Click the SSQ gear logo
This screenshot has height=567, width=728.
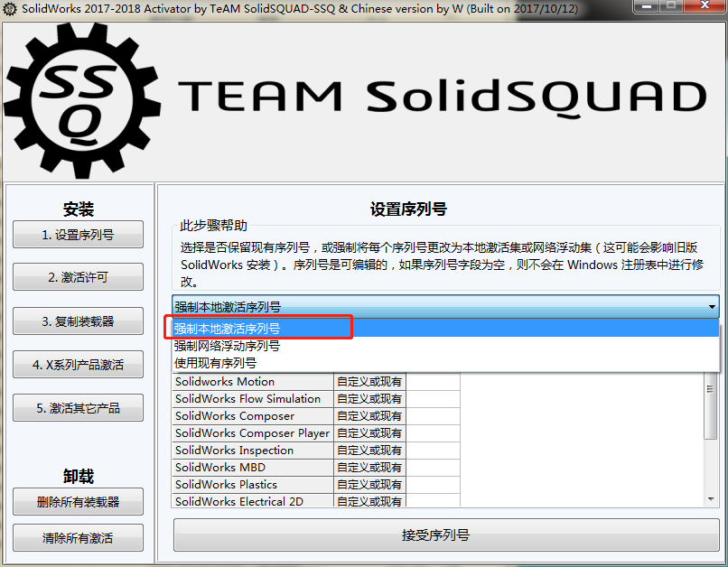pyautogui.click(x=82, y=101)
